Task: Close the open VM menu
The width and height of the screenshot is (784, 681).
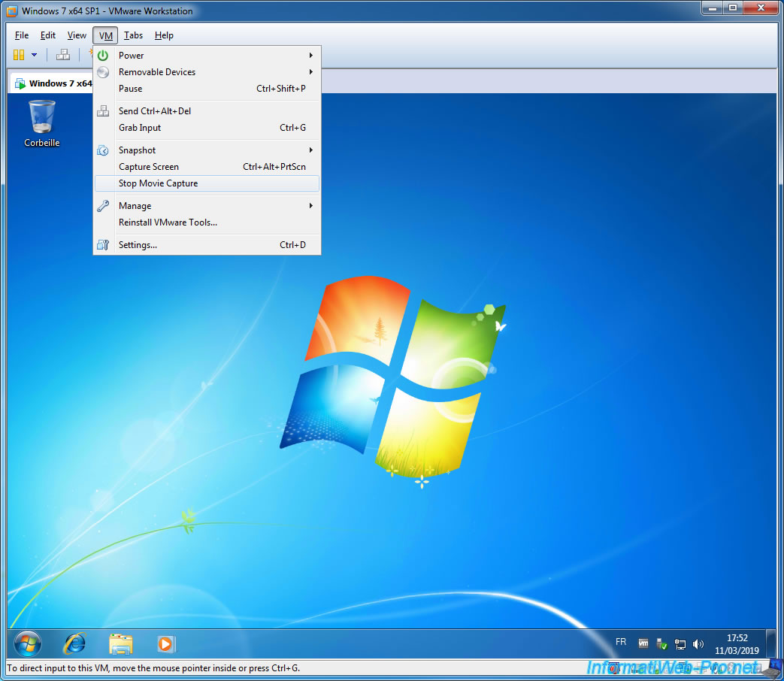Action: pyautogui.click(x=105, y=35)
